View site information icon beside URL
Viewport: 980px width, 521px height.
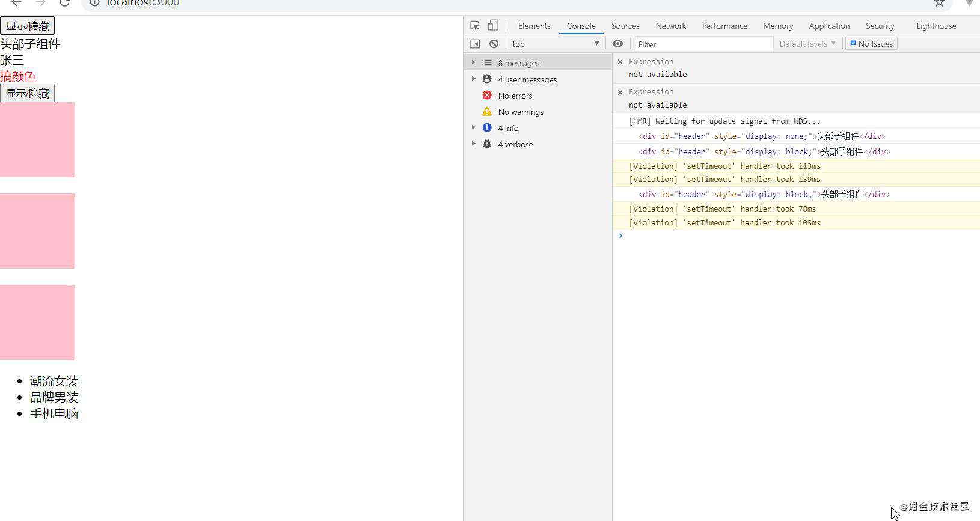(94, 3)
